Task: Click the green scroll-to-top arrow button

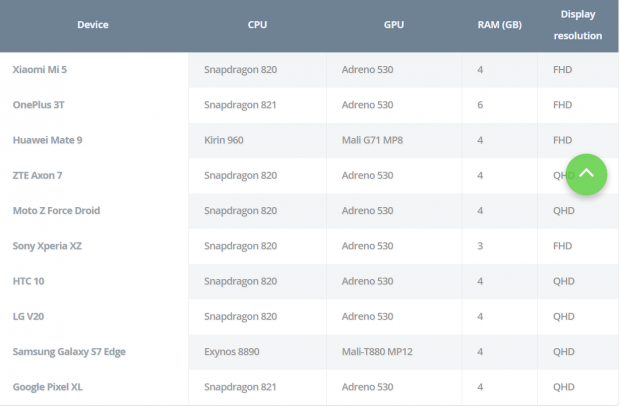Action: pyautogui.click(x=587, y=173)
